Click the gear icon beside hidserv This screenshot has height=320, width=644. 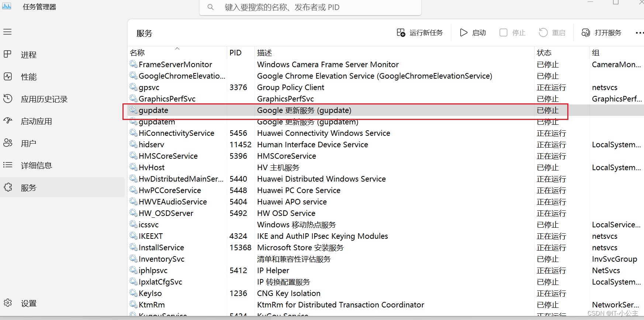click(134, 144)
